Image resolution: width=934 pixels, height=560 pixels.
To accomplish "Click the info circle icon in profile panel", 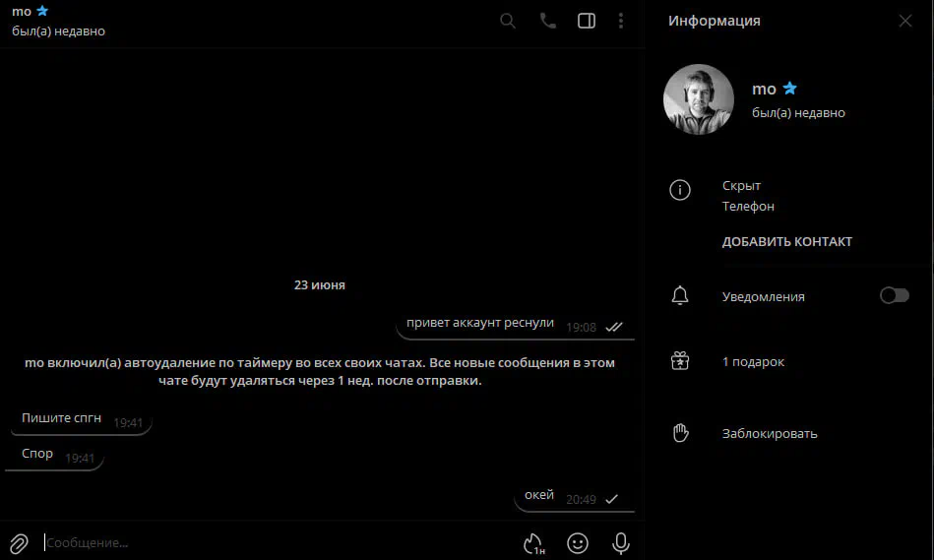I will [x=680, y=190].
